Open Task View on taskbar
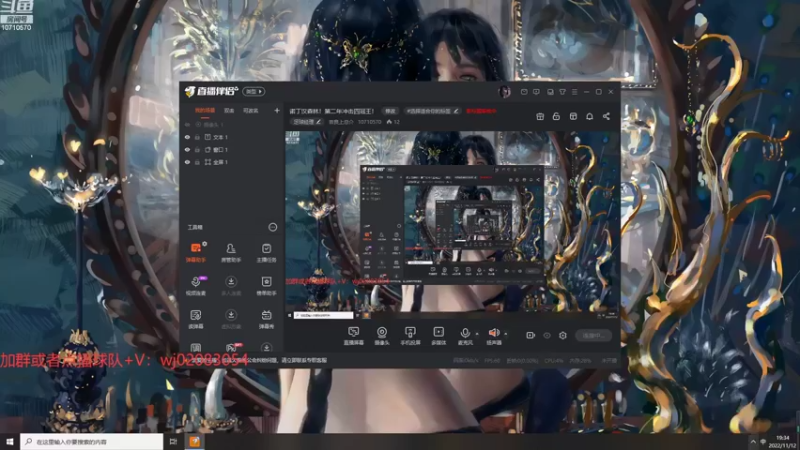 pos(173,442)
